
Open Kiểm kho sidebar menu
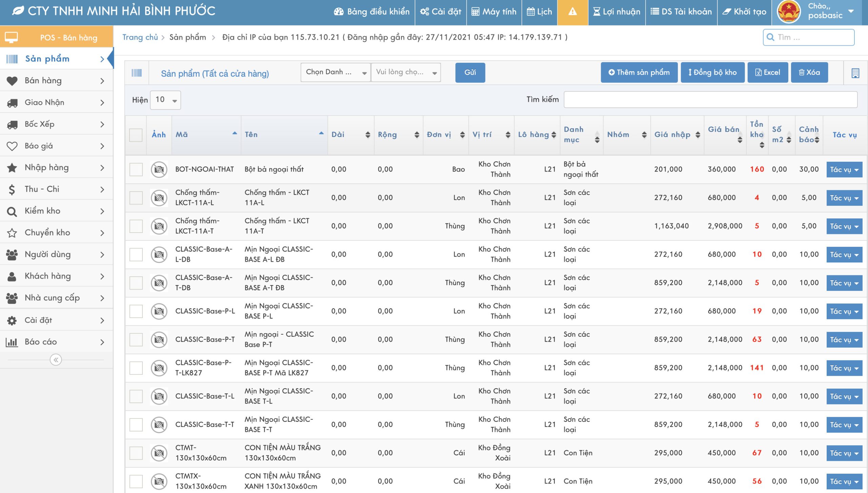point(56,211)
